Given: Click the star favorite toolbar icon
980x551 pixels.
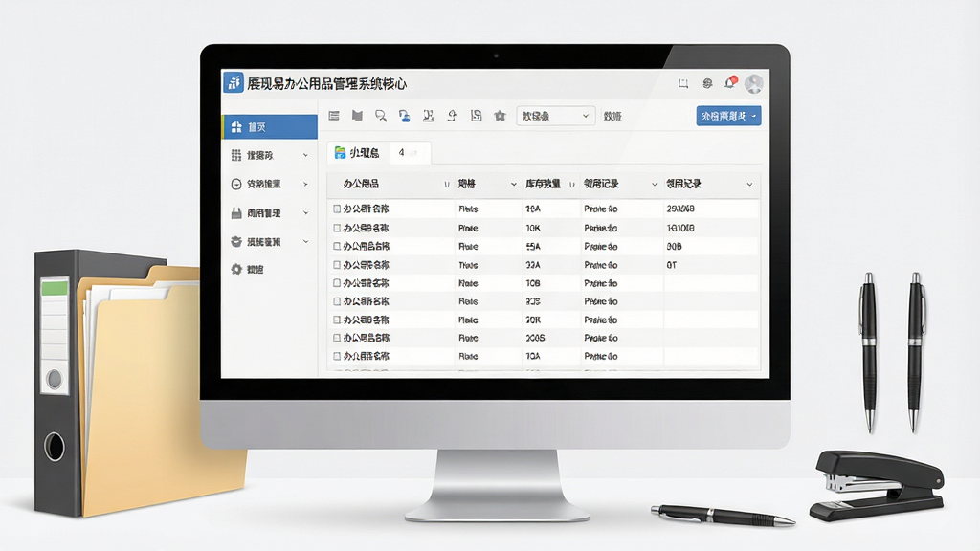Looking at the screenshot, I should 500,116.
